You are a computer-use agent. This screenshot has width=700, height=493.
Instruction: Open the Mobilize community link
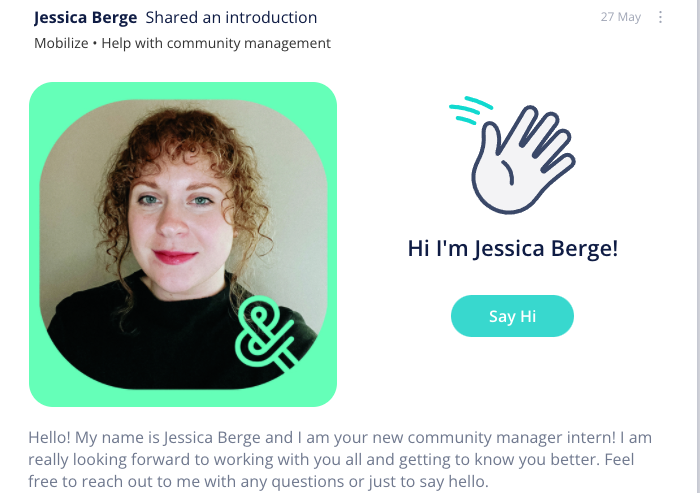[61, 43]
